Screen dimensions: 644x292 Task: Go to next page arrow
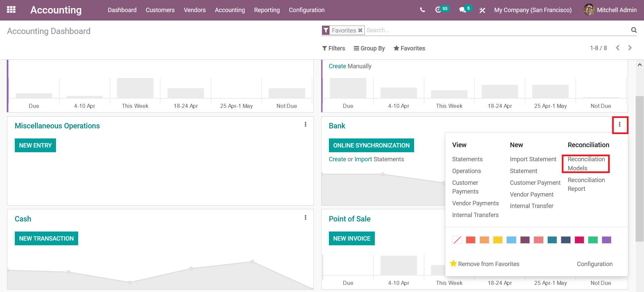630,48
